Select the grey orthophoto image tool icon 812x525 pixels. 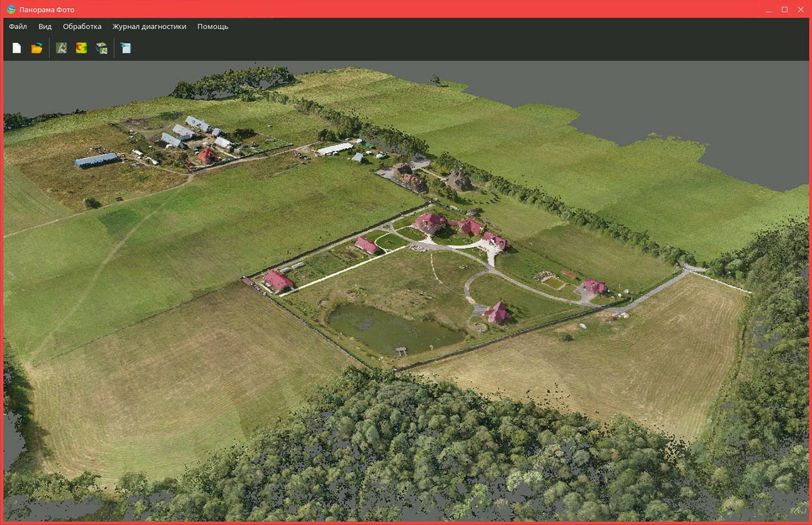click(61, 48)
